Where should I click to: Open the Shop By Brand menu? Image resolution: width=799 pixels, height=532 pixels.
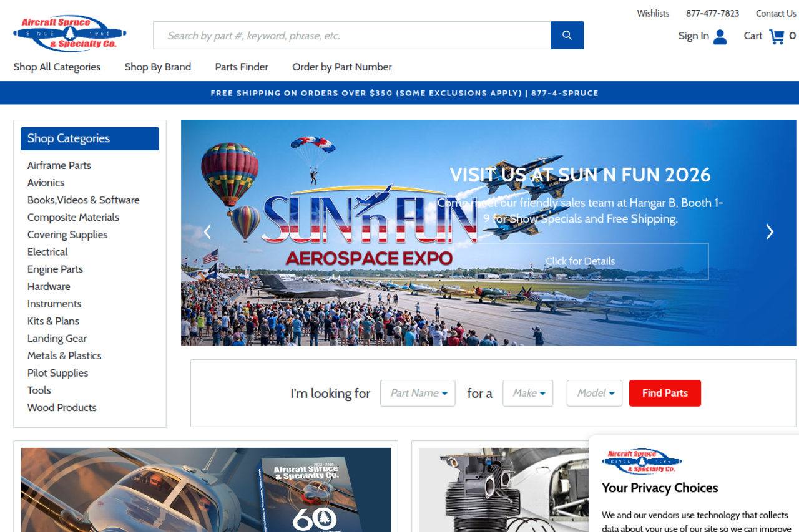157,67
